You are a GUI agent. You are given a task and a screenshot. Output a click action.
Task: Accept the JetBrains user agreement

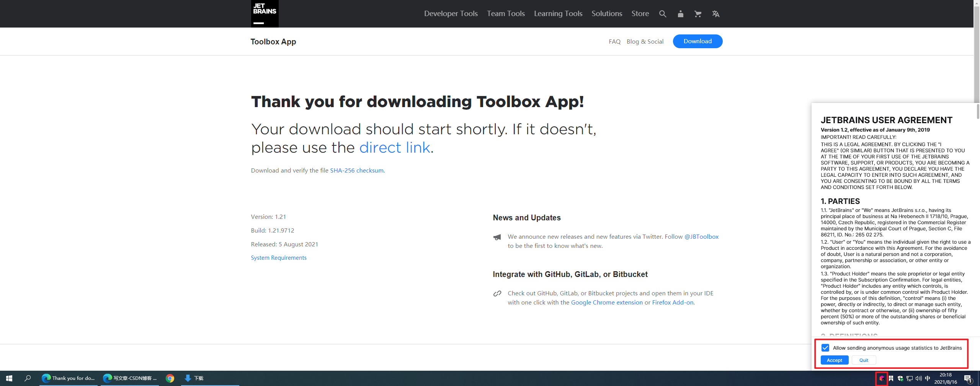tap(835, 360)
